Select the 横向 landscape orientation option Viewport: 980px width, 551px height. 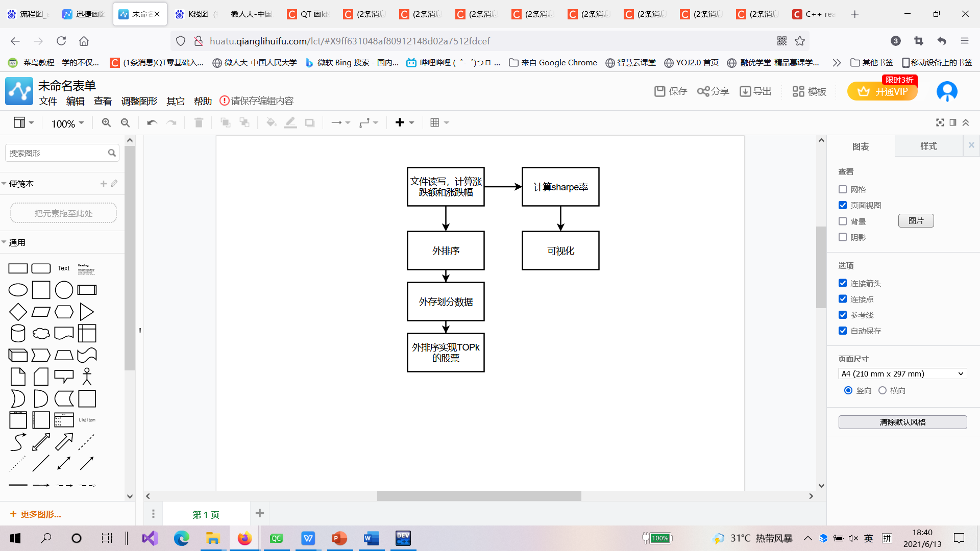[883, 390]
